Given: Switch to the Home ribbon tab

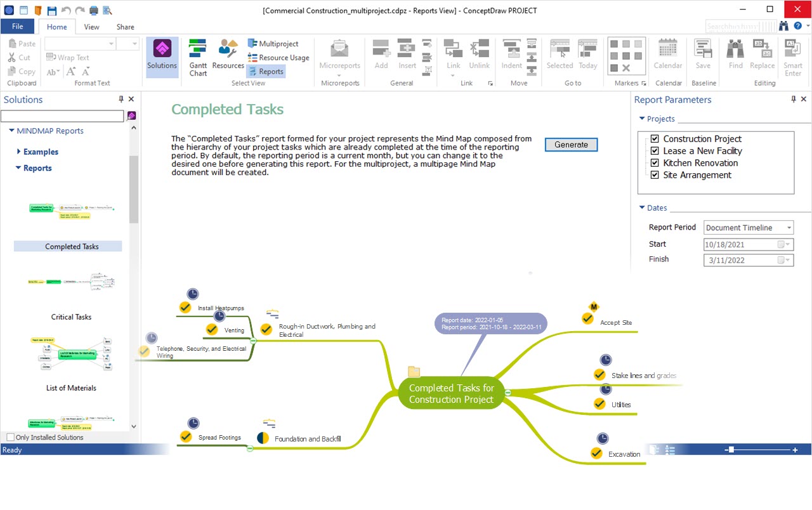Looking at the screenshot, I should (57, 27).
